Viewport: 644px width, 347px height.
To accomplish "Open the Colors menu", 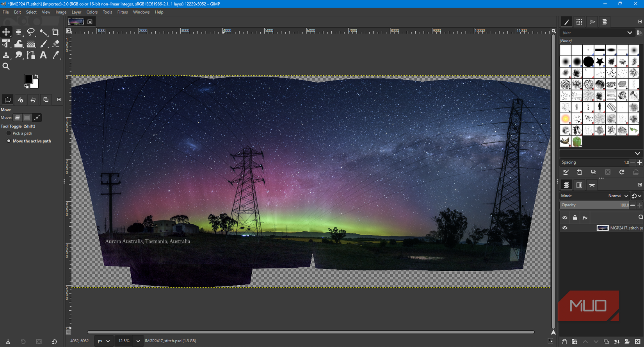I will point(92,12).
